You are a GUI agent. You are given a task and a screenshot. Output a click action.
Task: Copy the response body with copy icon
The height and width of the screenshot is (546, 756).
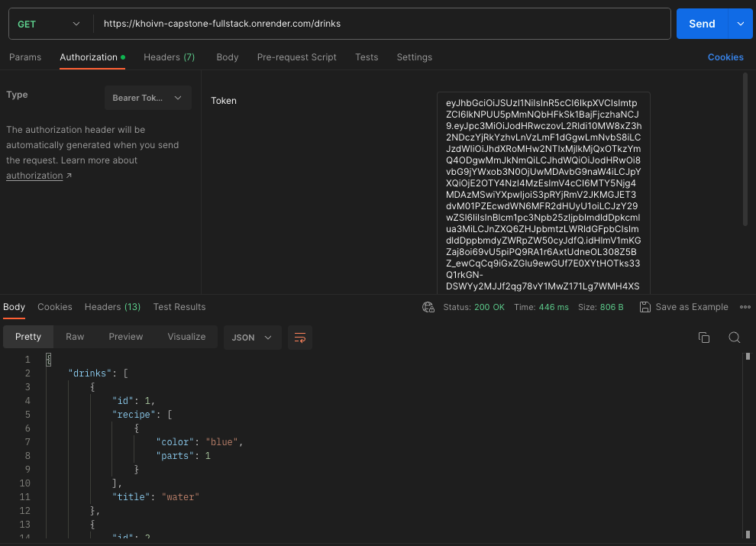[x=704, y=338]
